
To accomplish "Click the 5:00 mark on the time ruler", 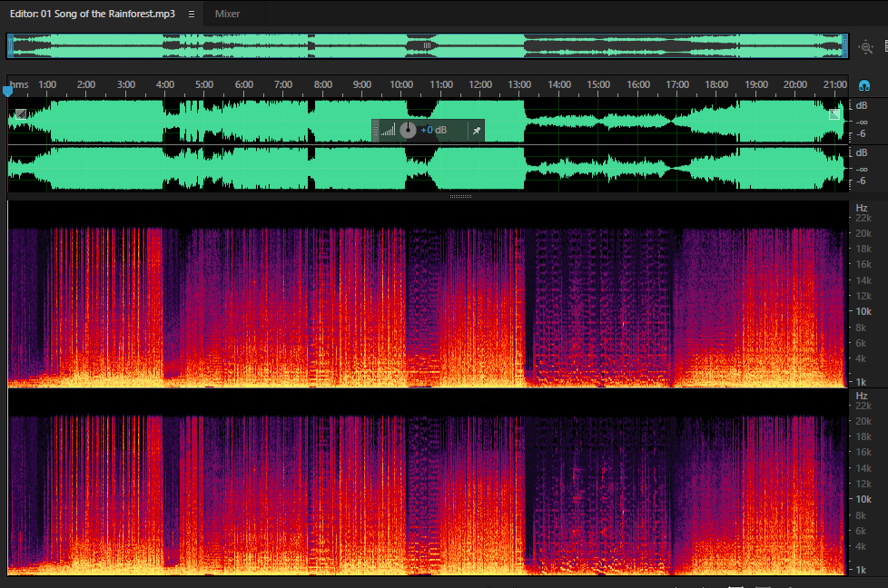I will tap(204, 84).
